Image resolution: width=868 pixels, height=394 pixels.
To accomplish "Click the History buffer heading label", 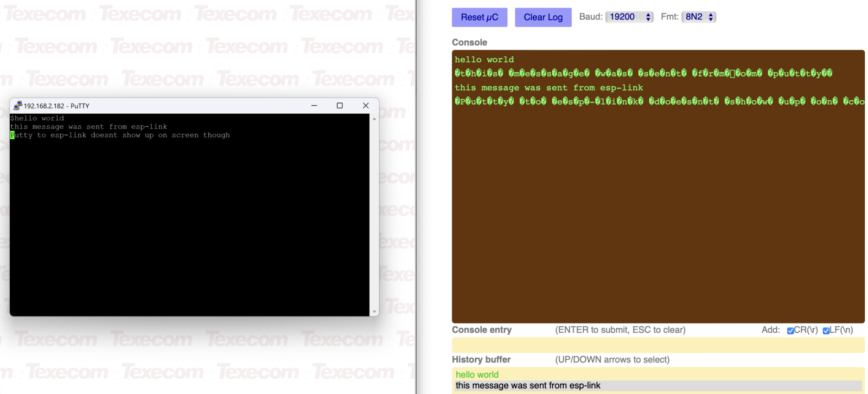I will click(481, 359).
